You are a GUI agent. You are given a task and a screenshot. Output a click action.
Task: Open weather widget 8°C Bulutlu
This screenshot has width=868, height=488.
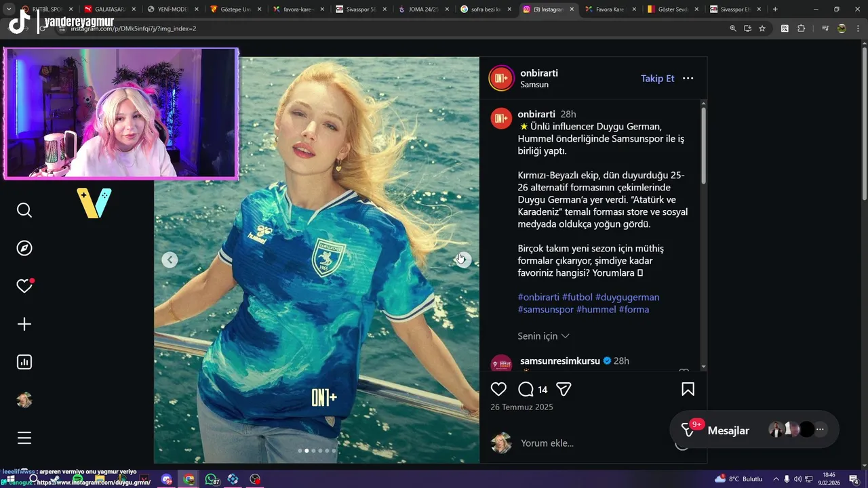[738, 479]
